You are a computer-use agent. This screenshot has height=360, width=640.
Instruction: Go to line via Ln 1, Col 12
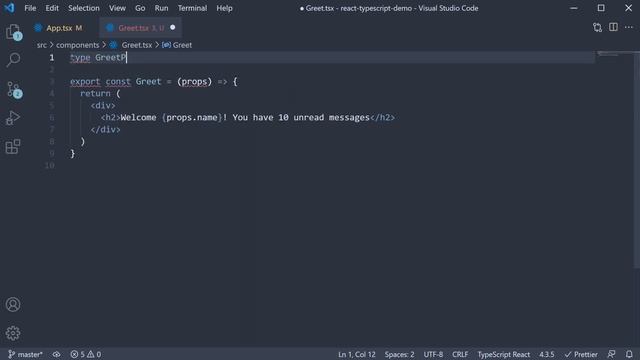(x=356, y=354)
